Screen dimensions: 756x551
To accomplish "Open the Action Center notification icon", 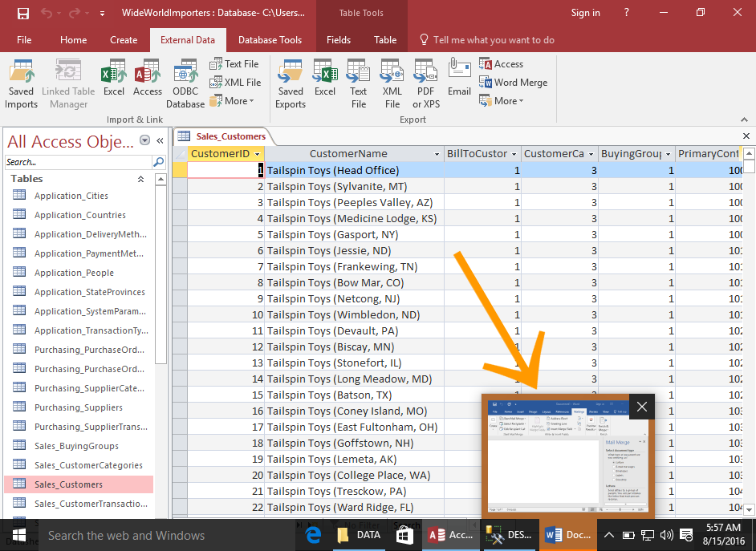I will [686, 535].
